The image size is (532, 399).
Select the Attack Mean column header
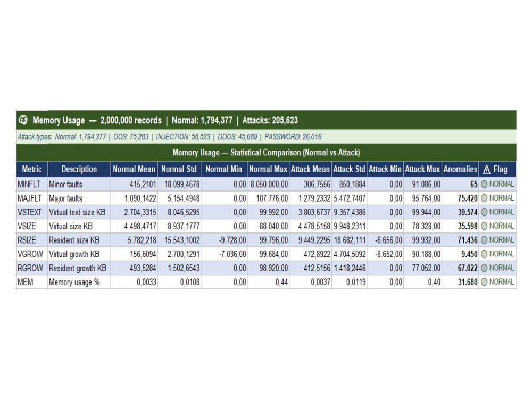[310, 169]
